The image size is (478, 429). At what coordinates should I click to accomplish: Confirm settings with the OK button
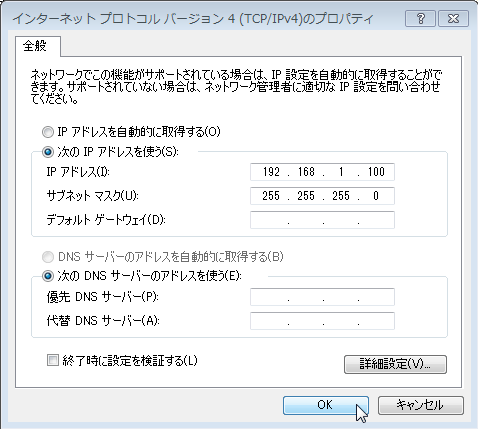[x=326, y=405]
